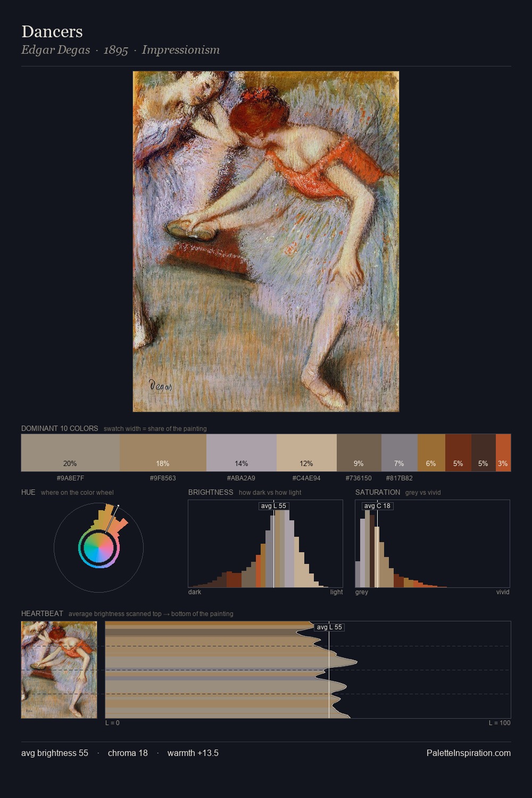Viewport: 532px width, 798px height.
Task: Open the PaletteInspiration.com link
Action: pyautogui.click(x=469, y=753)
